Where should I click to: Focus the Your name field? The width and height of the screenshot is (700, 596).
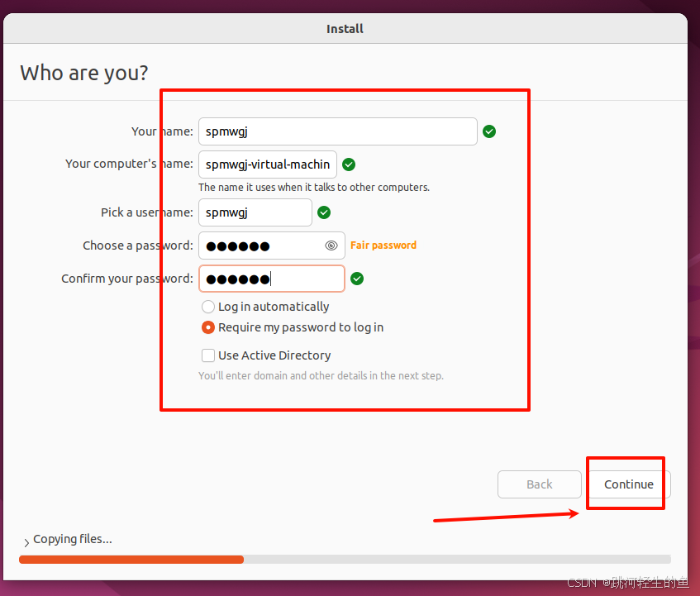(338, 131)
